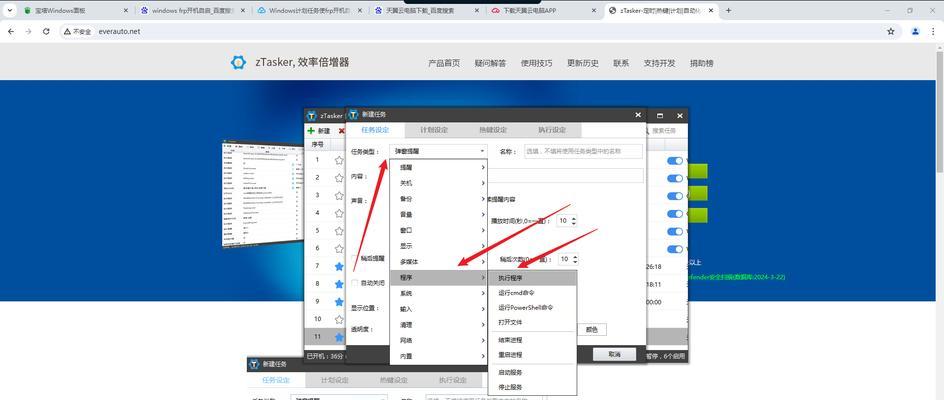This screenshot has height=400, width=944.
Task: Click the browser forward arrow
Action: coord(28,31)
